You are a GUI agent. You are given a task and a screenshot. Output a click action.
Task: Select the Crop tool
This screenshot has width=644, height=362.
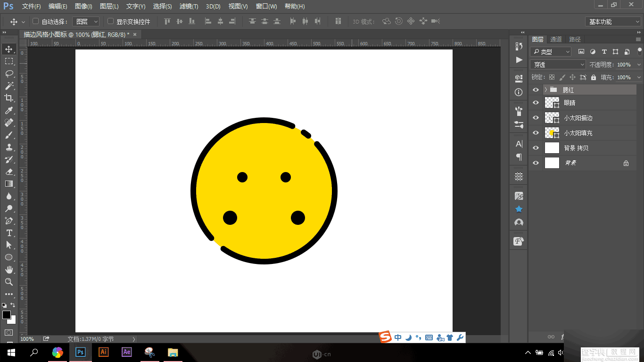click(9, 98)
